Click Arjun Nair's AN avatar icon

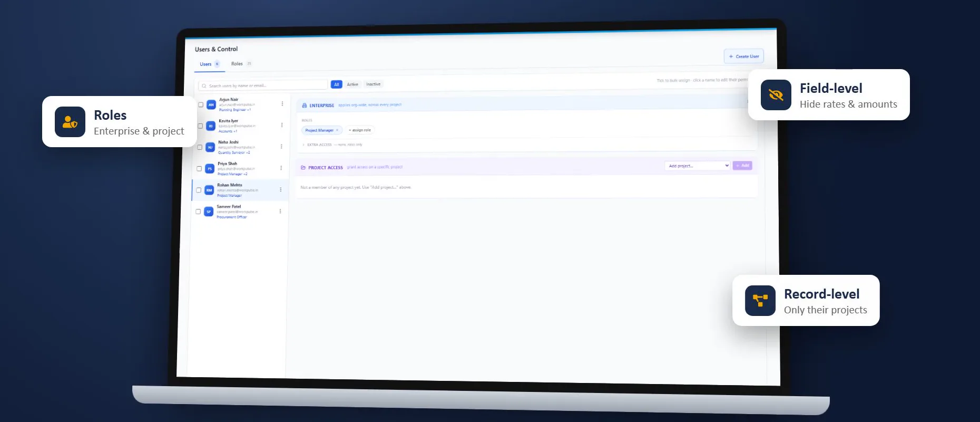pyautogui.click(x=211, y=104)
